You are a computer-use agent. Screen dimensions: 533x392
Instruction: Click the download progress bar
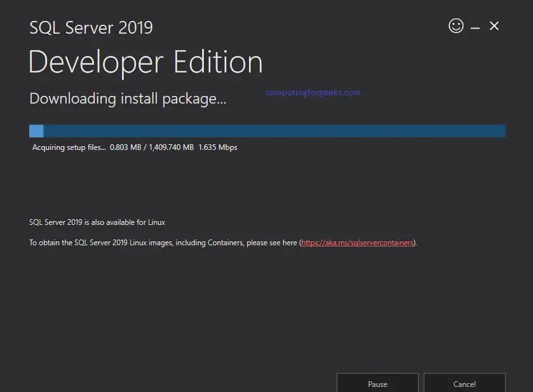tap(267, 130)
